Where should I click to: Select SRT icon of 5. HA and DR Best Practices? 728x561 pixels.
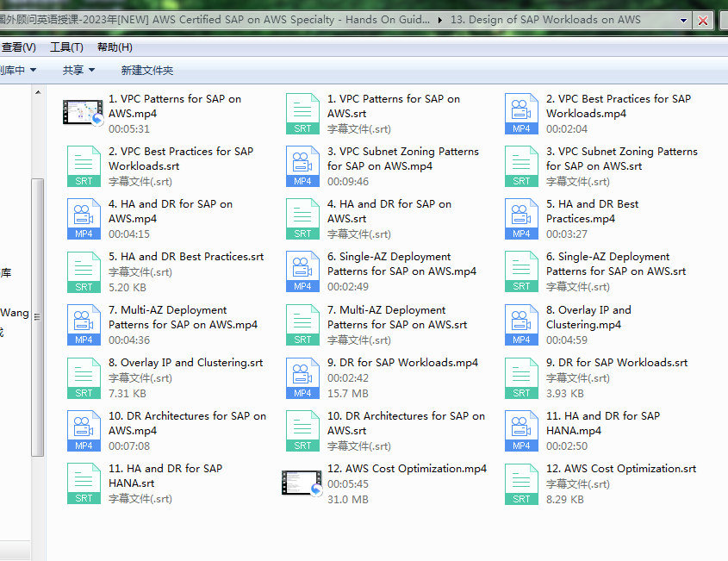84,271
